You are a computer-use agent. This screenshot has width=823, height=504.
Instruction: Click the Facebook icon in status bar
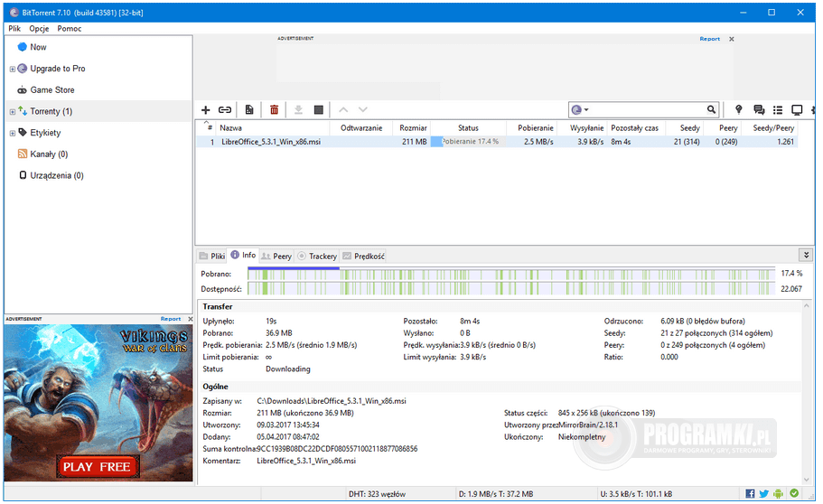click(x=750, y=493)
